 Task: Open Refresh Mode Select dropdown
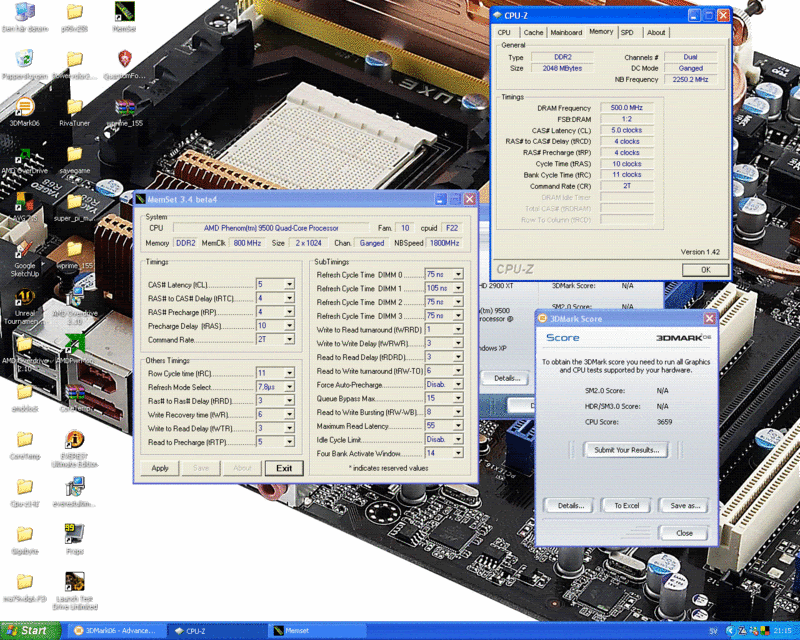point(289,387)
